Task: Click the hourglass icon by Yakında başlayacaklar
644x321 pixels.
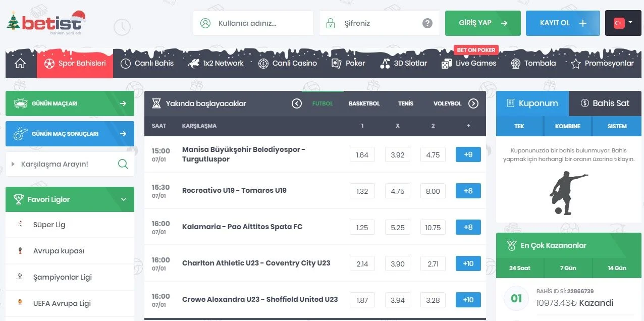Action: 156,103
